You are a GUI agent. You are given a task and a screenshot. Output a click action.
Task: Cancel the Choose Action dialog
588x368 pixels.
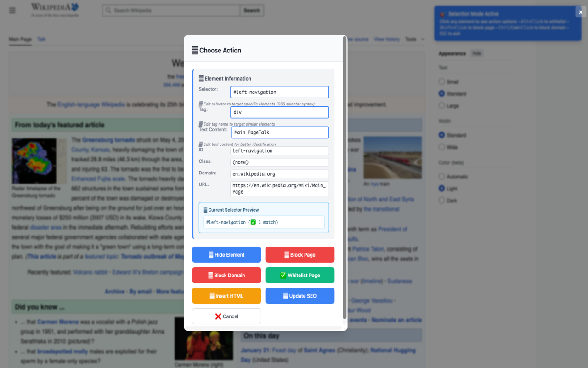click(x=226, y=316)
